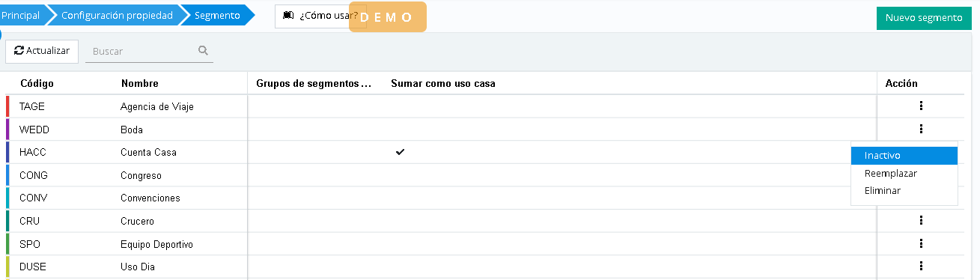Open action menu for Agencia de Viaje row
980x280 pixels.
point(921,106)
